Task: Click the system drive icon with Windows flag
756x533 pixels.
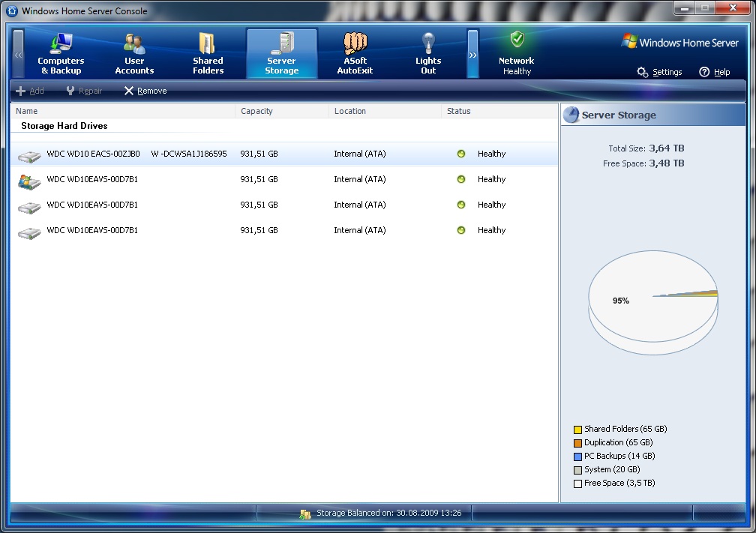Action: coord(29,181)
